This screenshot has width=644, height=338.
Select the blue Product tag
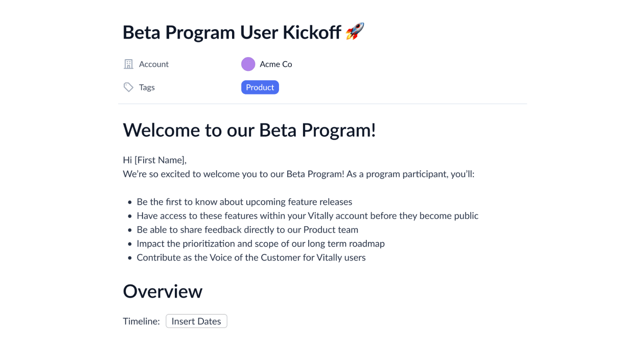click(x=260, y=87)
